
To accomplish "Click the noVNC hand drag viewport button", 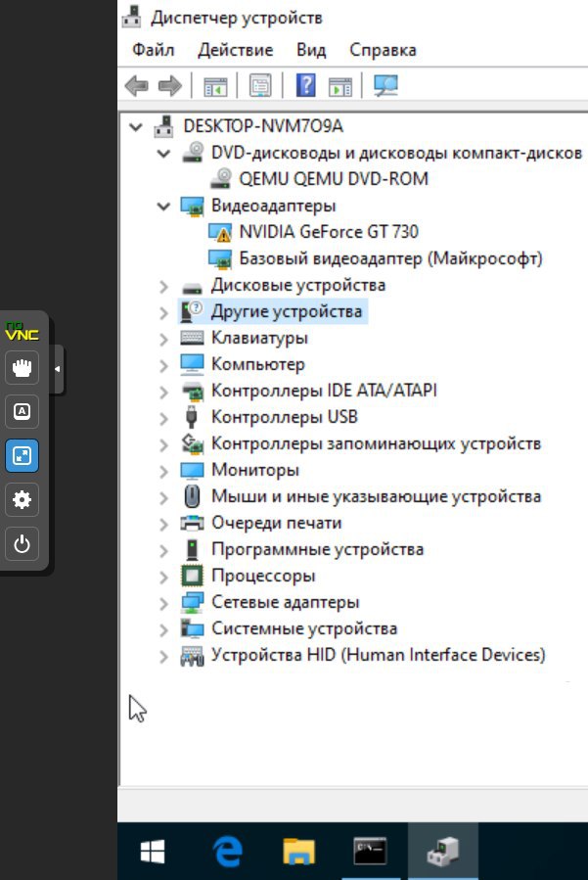I will coord(22,368).
